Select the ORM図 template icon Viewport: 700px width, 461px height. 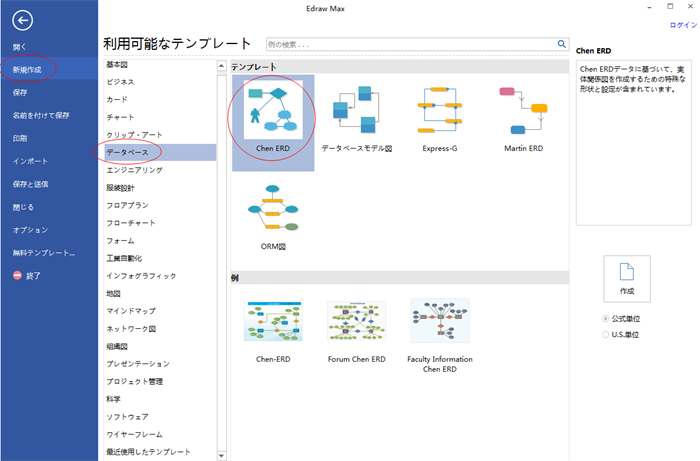pos(273,208)
